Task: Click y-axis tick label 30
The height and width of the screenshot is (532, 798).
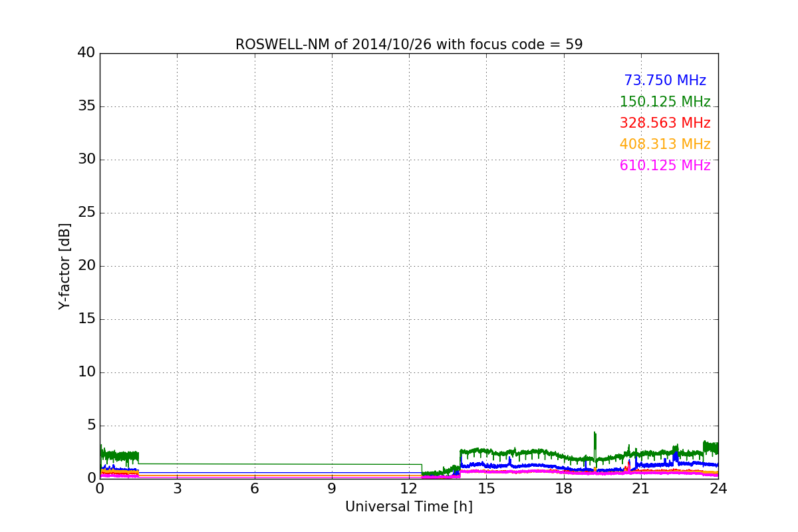Action: (86, 160)
